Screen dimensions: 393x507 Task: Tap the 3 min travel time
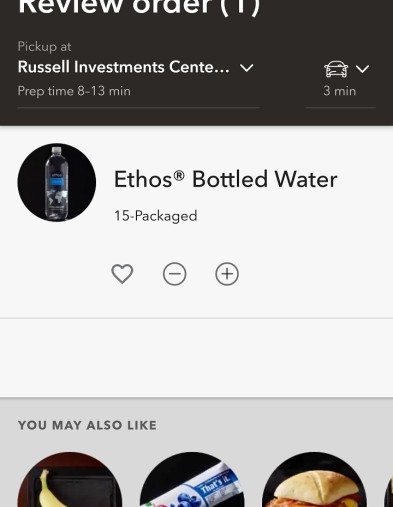click(339, 91)
